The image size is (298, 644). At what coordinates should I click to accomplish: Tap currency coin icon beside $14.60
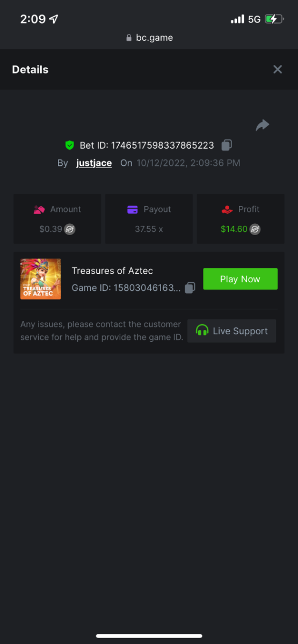(255, 229)
